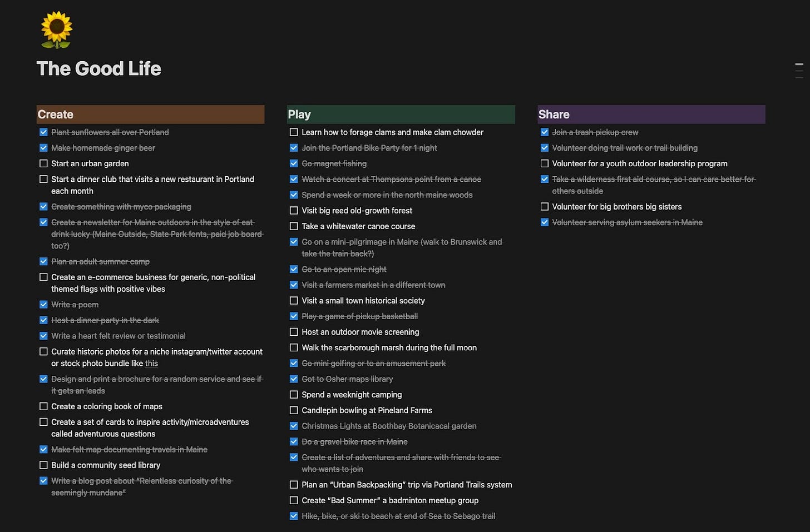Check 'Build a community seed library'
Viewport: 810px width, 532px height.
point(43,465)
